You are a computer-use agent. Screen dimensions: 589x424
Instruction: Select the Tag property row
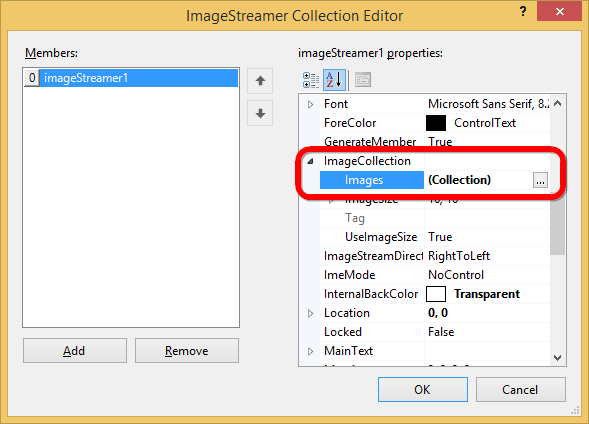coord(434,218)
